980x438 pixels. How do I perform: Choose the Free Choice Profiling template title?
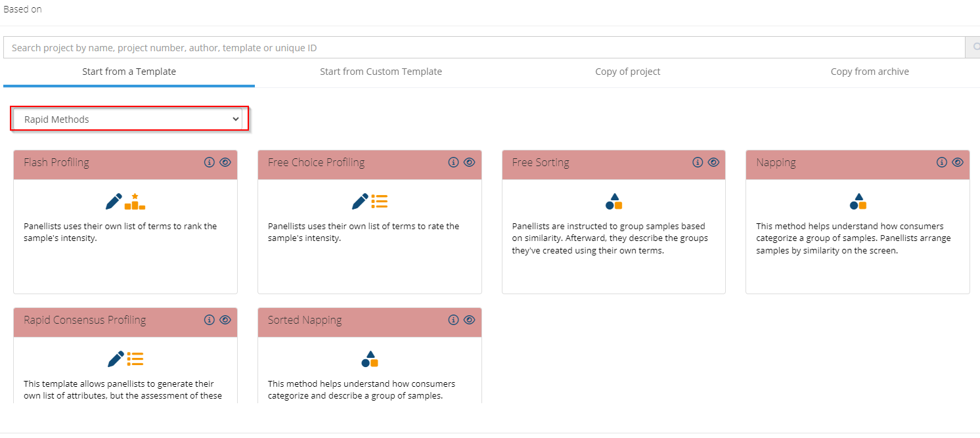click(316, 163)
